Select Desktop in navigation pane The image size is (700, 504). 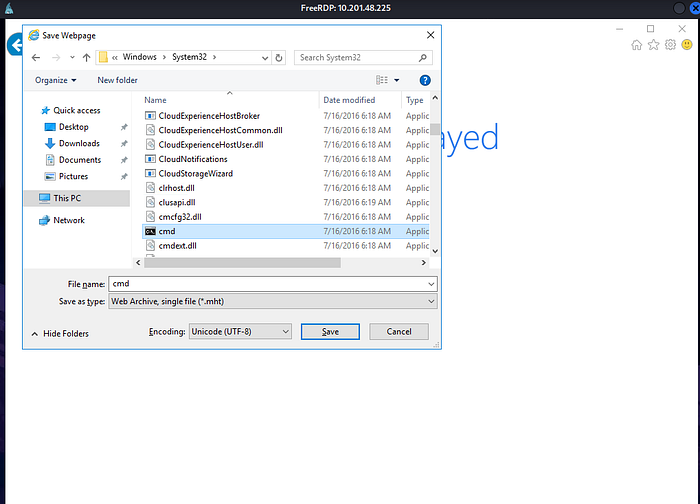pos(74,127)
